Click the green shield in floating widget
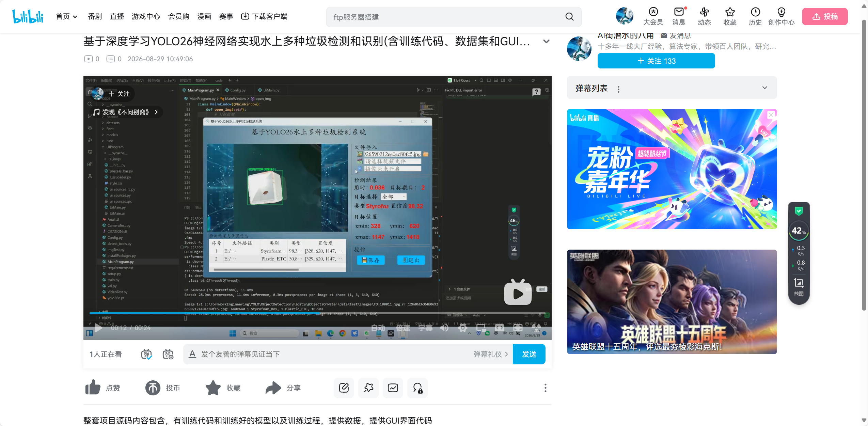This screenshot has height=426, width=868. [x=799, y=211]
